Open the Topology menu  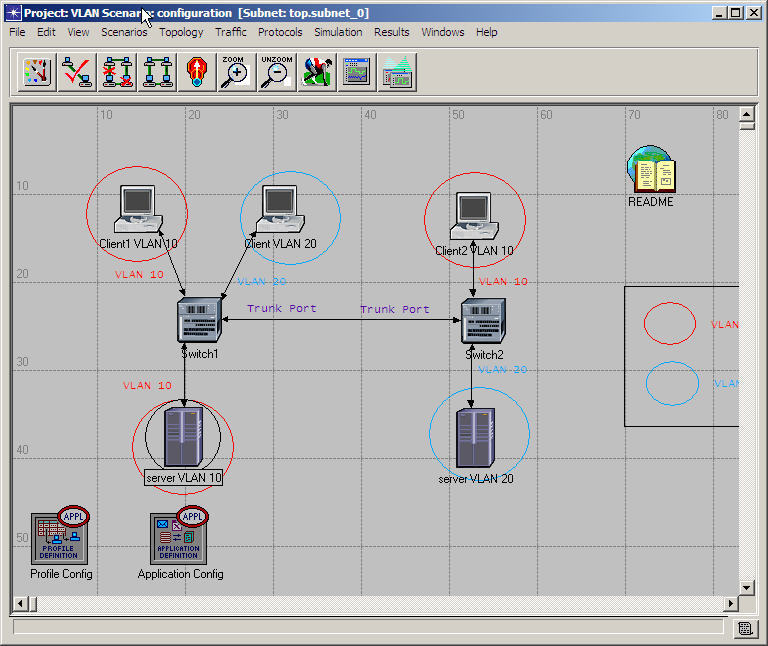click(181, 32)
